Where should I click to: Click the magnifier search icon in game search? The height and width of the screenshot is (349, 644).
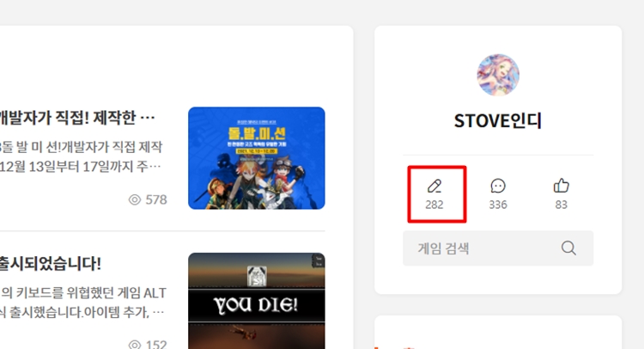click(568, 248)
